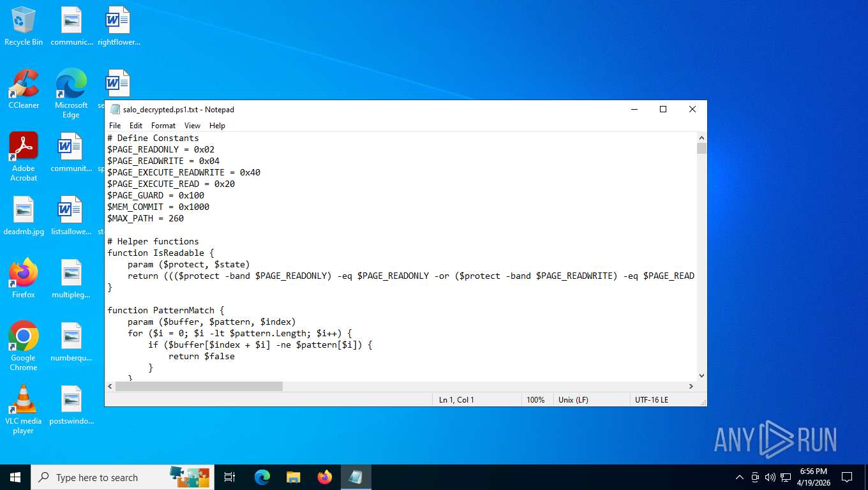
Task: Click the horizontal scrollbar left arrow
Action: pos(110,386)
